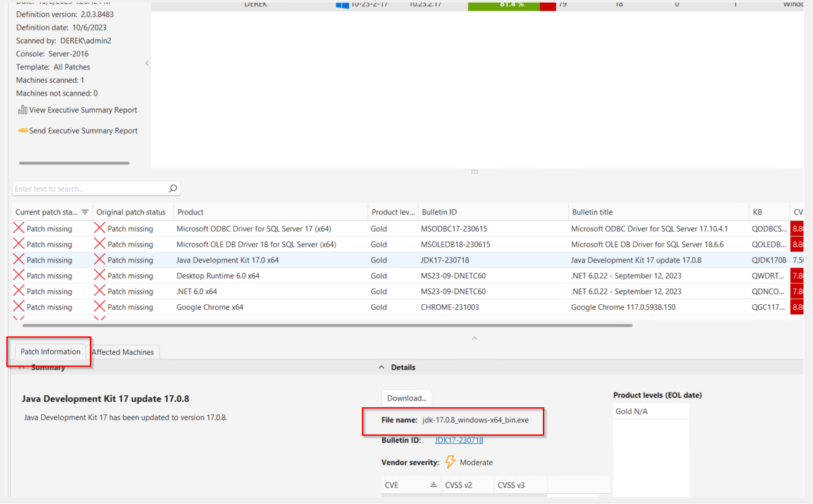The height and width of the screenshot is (504, 813).
Task: Collapse the Details section
Action: (x=382, y=367)
